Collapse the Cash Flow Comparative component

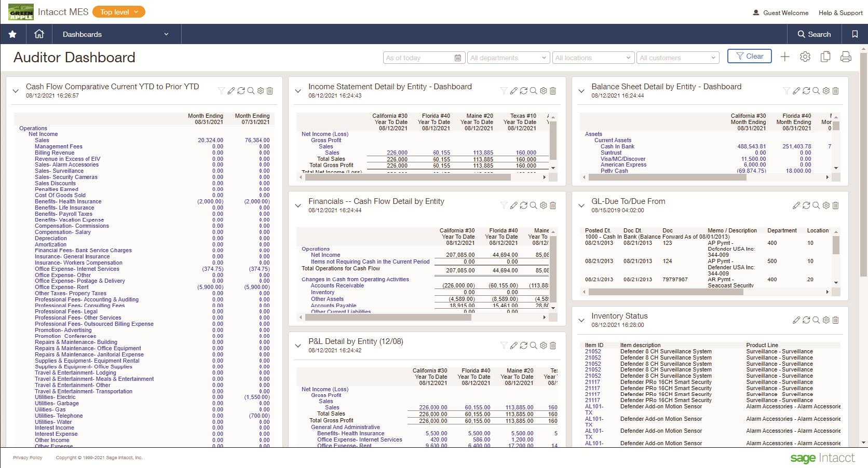tap(16, 91)
